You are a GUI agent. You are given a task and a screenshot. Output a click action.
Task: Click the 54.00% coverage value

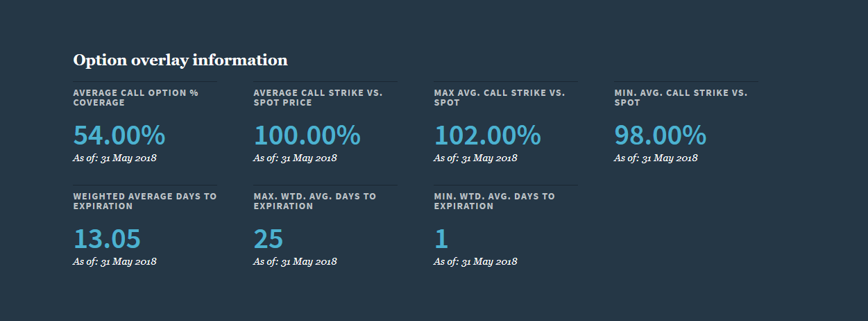119,135
